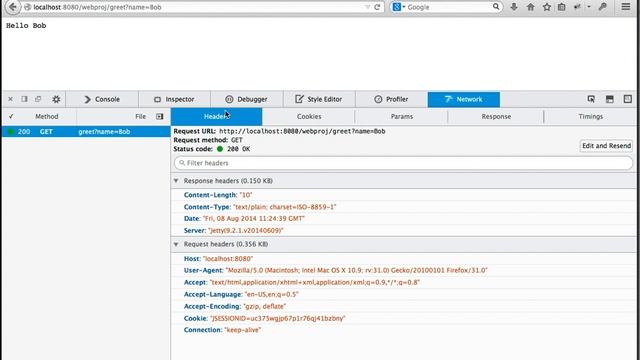Click the Server header row
Screen dimensions: 640x360
403,231
